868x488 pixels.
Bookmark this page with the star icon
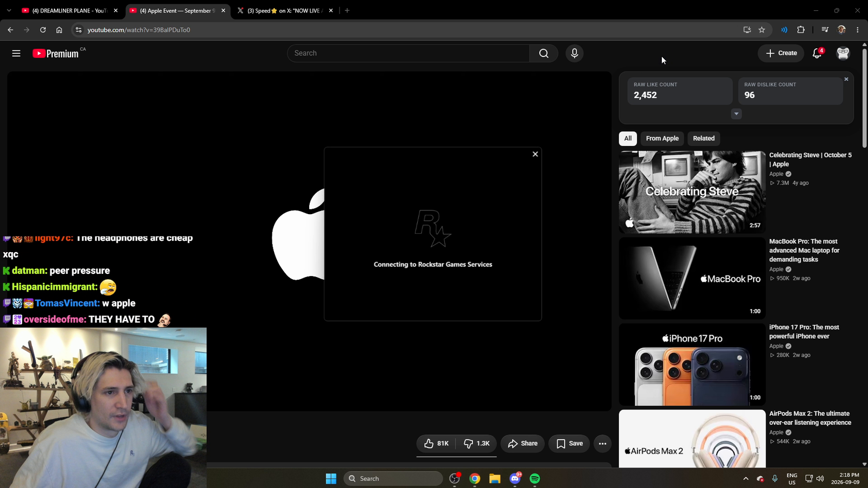click(762, 30)
